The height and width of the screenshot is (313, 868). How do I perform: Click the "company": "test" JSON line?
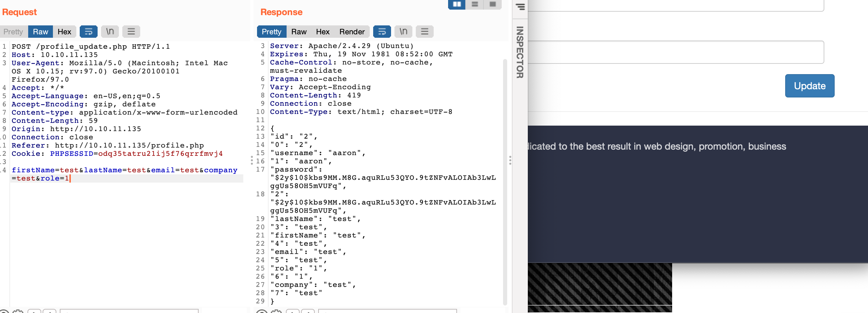(x=313, y=285)
